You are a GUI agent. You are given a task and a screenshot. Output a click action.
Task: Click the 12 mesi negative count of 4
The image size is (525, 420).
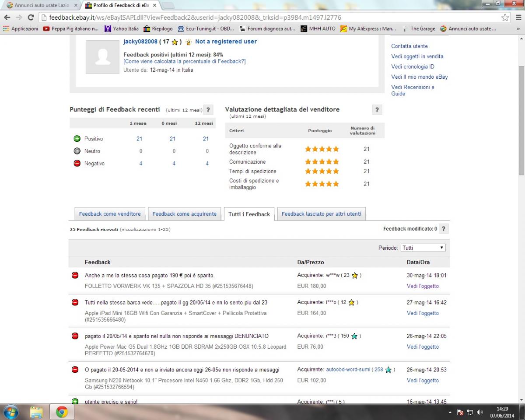207,163
